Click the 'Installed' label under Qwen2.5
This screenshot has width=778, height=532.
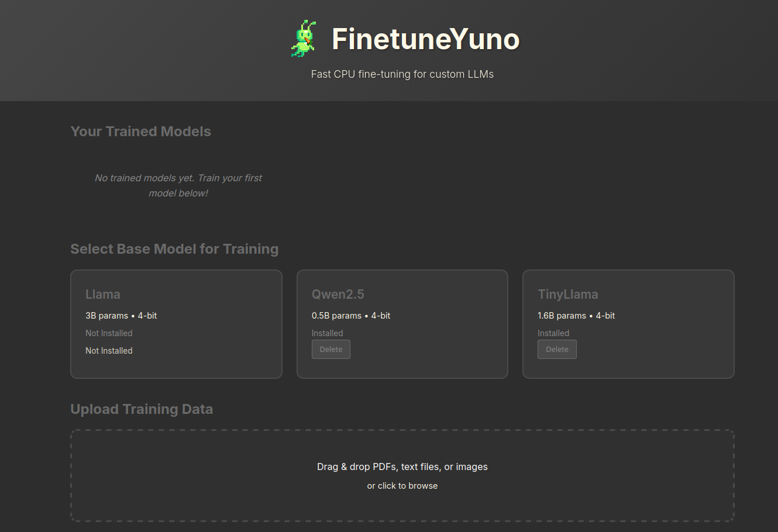click(327, 333)
